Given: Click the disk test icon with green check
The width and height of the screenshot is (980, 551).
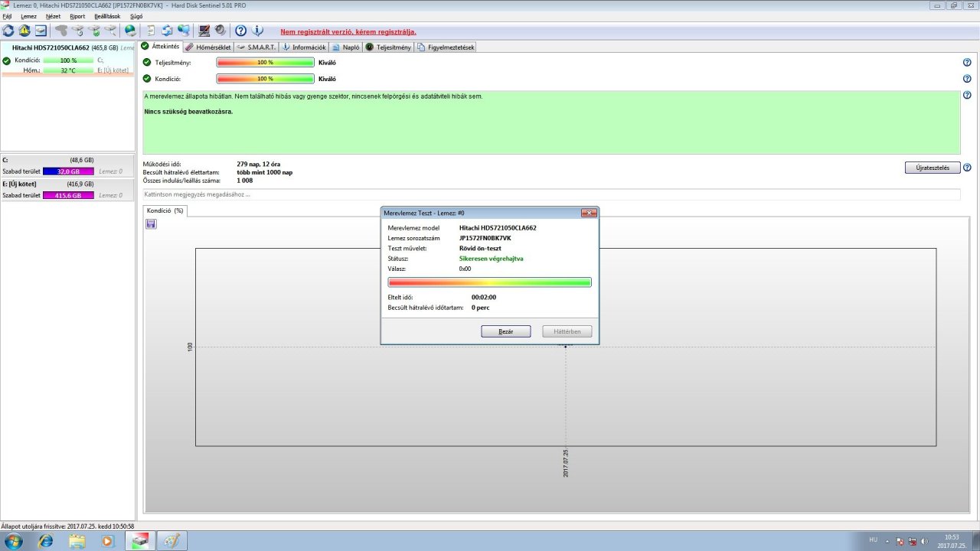Looking at the screenshot, I should pyautogui.click(x=94, y=31).
